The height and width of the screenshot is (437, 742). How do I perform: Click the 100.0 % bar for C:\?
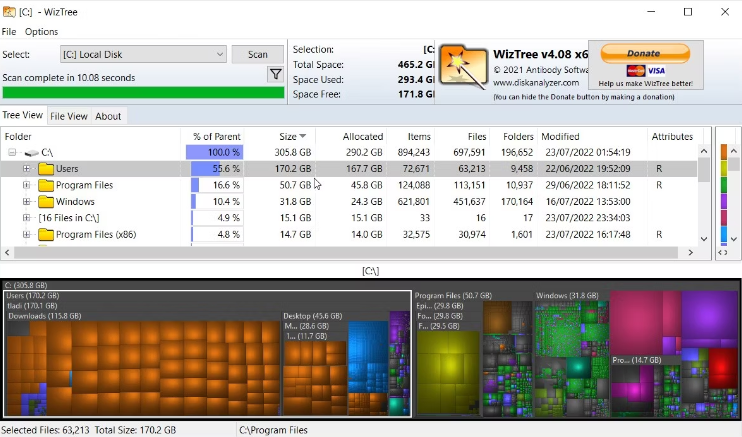[214, 152]
